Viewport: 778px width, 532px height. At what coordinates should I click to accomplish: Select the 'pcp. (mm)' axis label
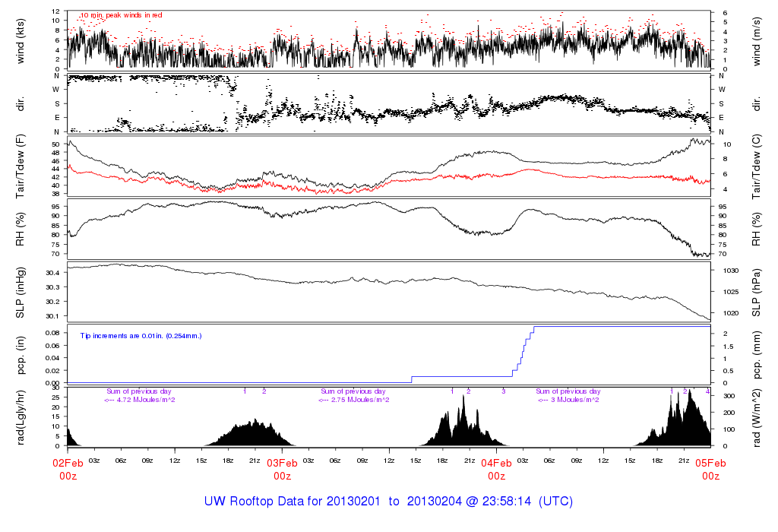click(756, 356)
